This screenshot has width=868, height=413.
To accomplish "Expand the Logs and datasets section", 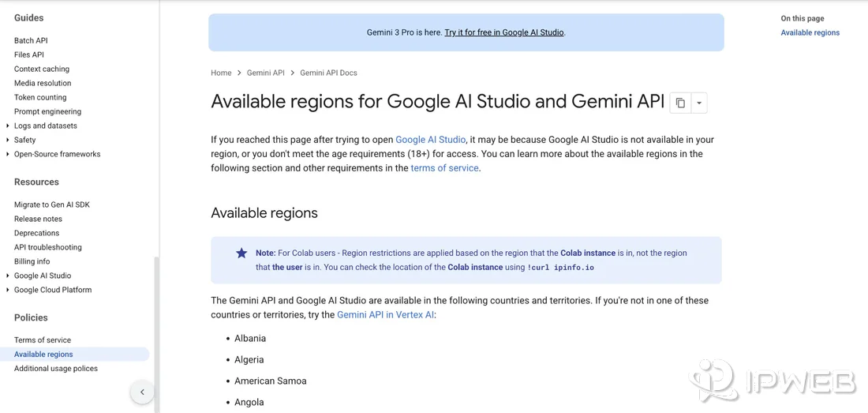I will tap(8, 126).
